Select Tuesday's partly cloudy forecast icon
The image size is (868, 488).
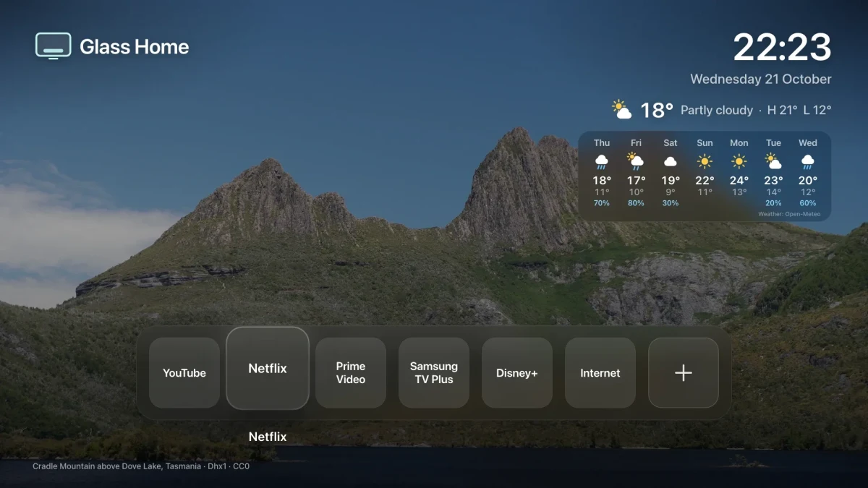click(773, 162)
